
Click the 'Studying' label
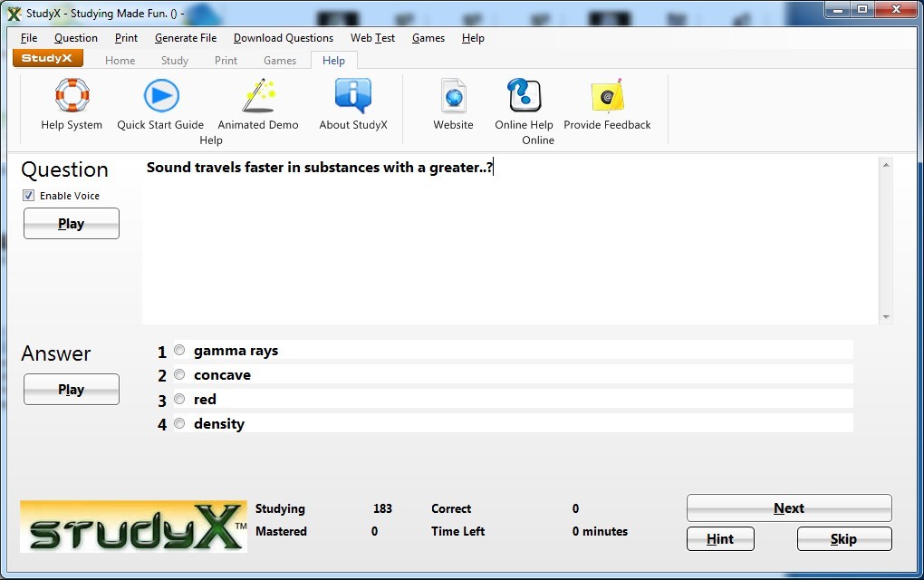click(x=280, y=508)
